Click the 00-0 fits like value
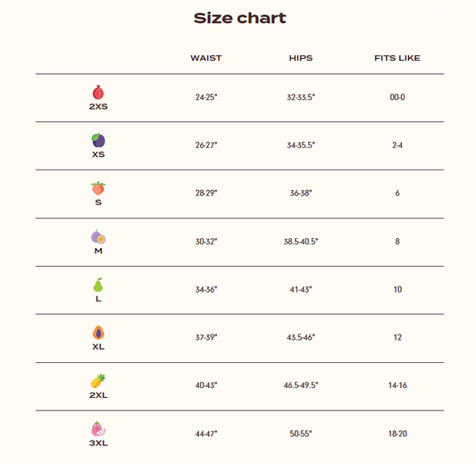 pos(397,97)
